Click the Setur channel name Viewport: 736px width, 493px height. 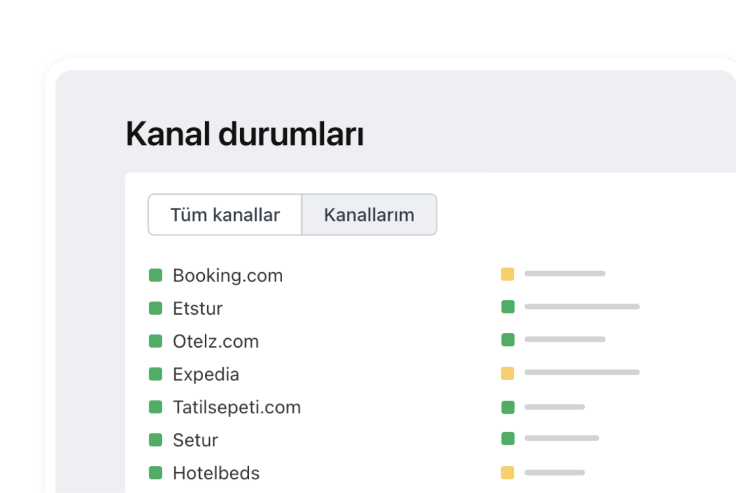click(x=195, y=440)
